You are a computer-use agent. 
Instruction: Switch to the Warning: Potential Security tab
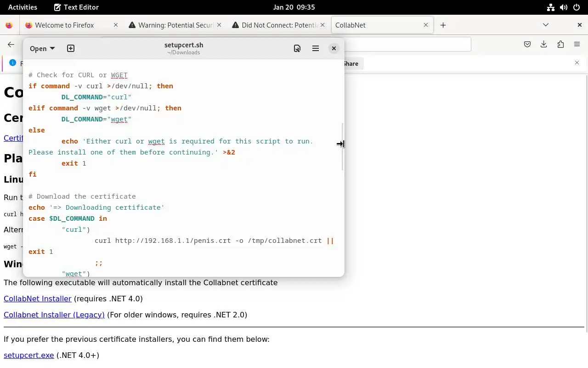tap(176, 25)
